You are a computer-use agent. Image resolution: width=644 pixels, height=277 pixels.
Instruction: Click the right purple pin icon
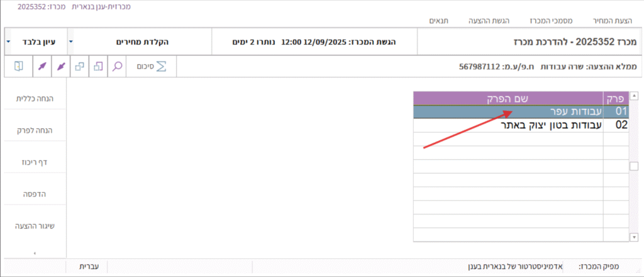[x=61, y=67]
